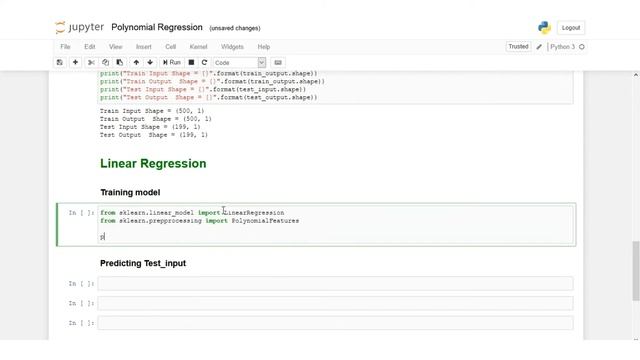Open the File menu
The width and height of the screenshot is (640, 360).
(x=65, y=47)
